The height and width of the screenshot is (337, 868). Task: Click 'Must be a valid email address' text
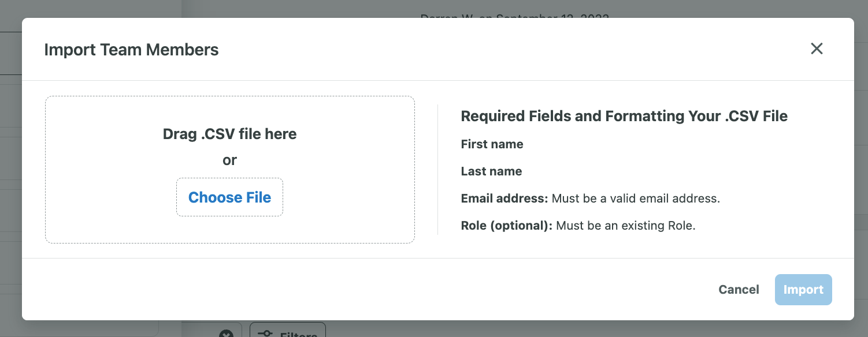tap(636, 199)
